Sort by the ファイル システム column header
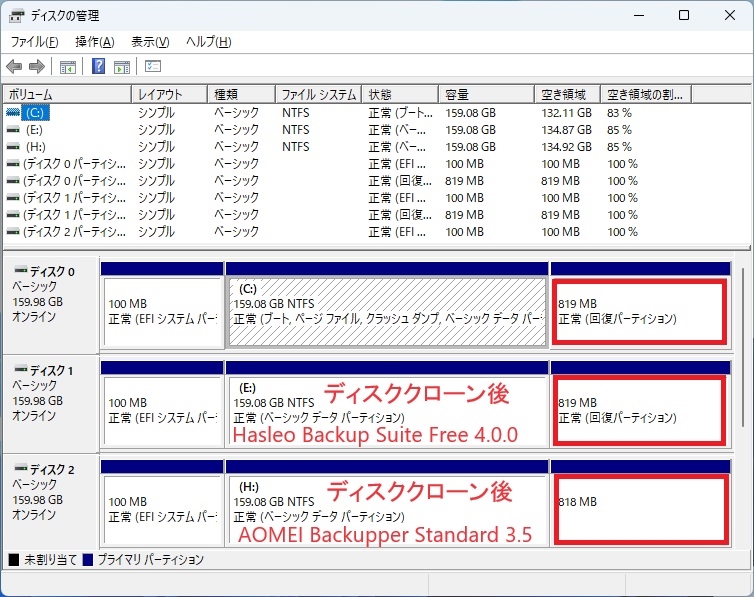This screenshot has width=754, height=597. click(319, 94)
